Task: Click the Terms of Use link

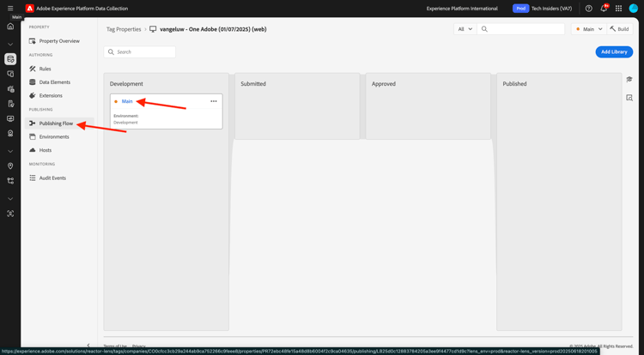Action: tap(115, 346)
